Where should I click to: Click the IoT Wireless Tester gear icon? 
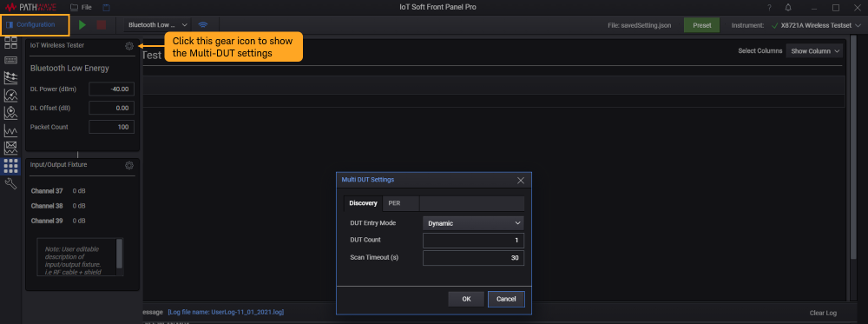click(x=129, y=46)
